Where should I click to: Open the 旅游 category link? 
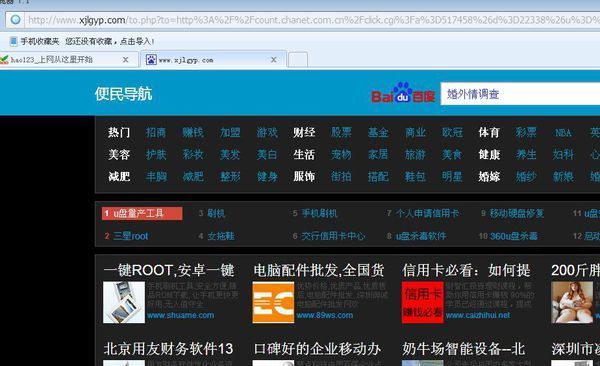pyautogui.click(x=415, y=155)
